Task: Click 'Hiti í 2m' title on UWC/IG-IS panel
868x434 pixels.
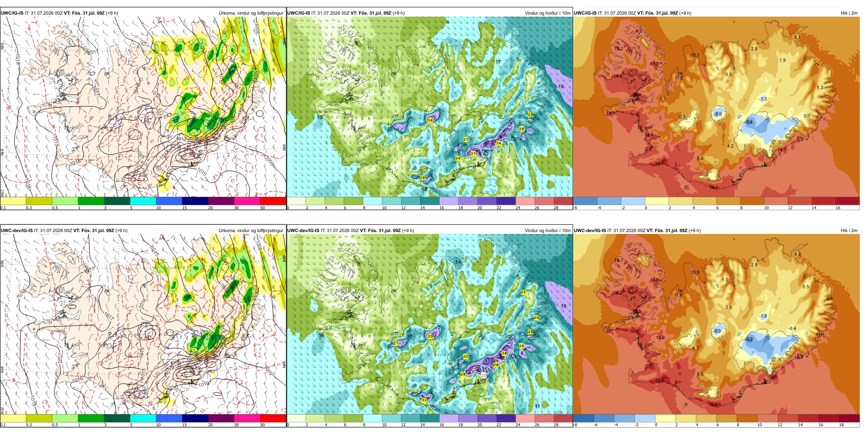Action: (849, 13)
